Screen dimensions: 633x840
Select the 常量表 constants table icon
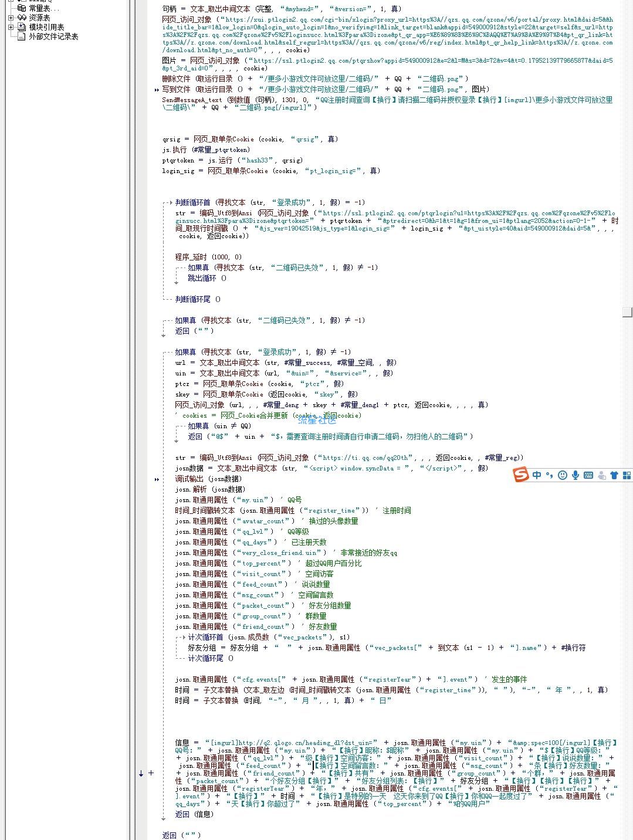click(22, 8)
